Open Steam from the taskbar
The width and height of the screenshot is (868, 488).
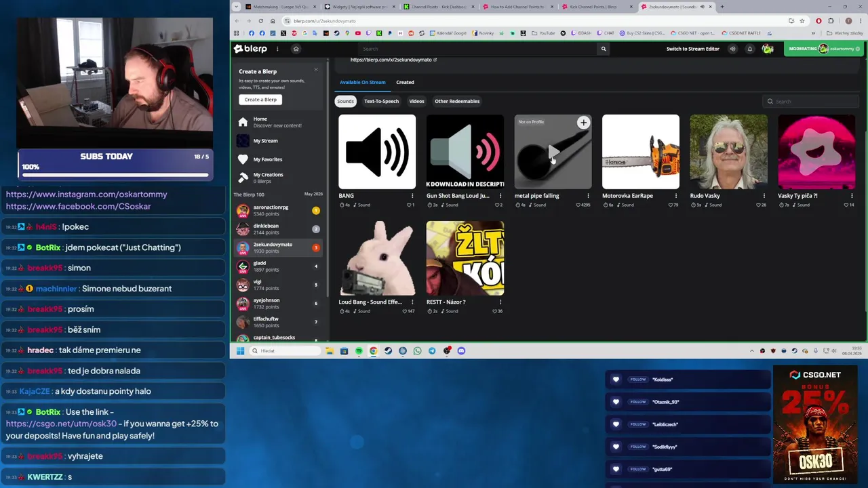point(388,351)
